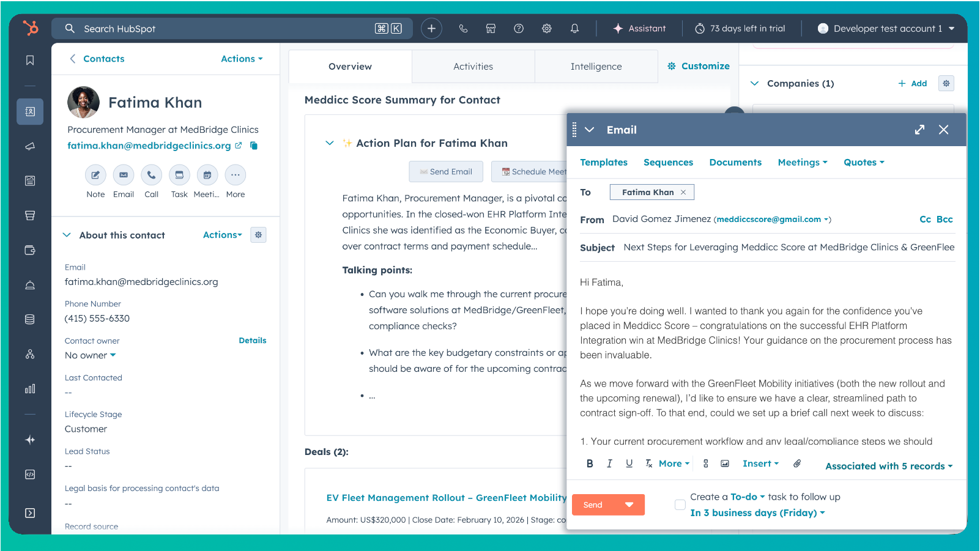Open the Note action icon
Image resolution: width=980 pixels, height=551 pixels.
point(95,175)
